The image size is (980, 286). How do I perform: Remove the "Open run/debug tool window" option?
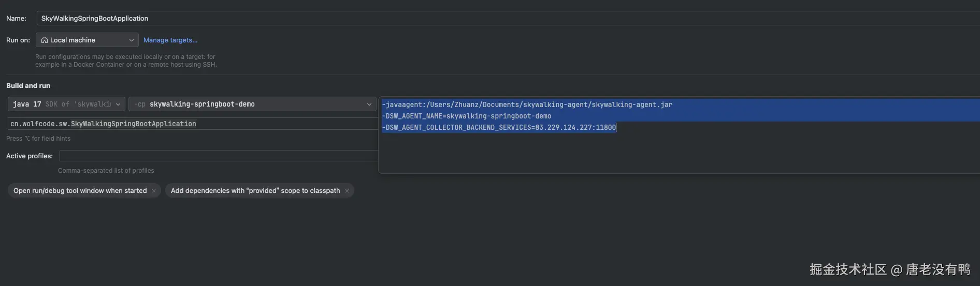[154, 191]
